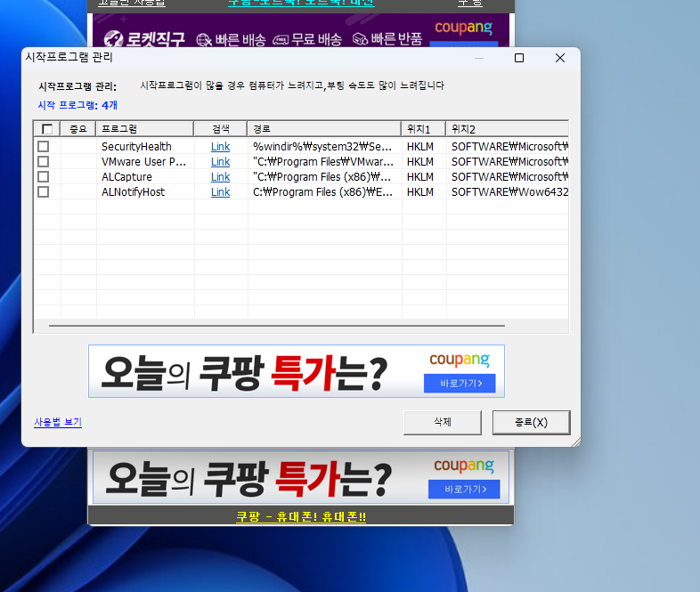Tick the VMware User P... row checkbox

tap(44, 161)
